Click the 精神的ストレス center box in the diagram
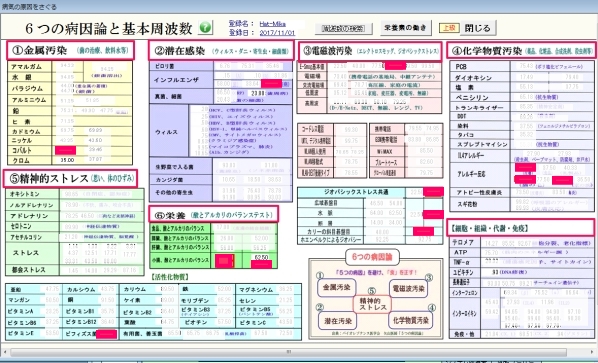The width and height of the screenshot is (598, 363). tap(372, 304)
